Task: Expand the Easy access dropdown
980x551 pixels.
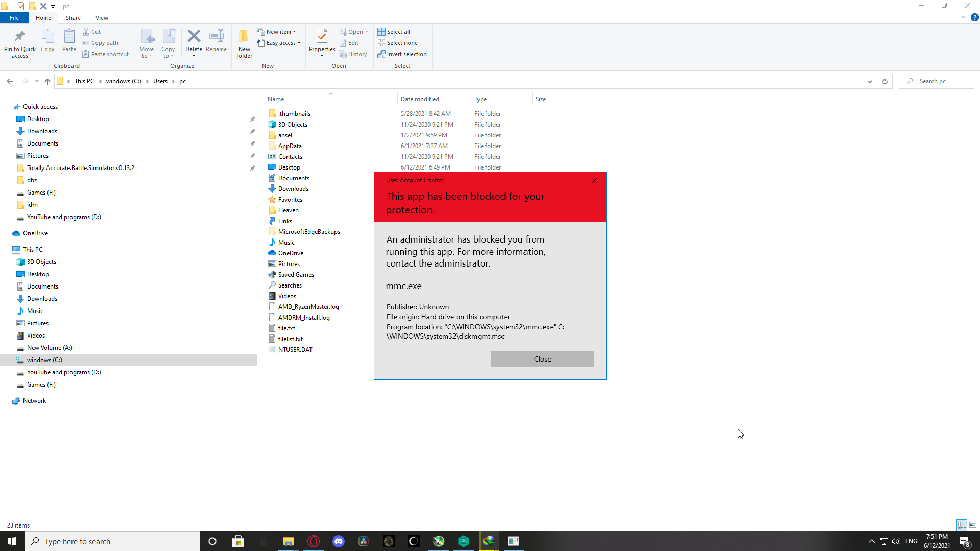Action: point(279,43)
